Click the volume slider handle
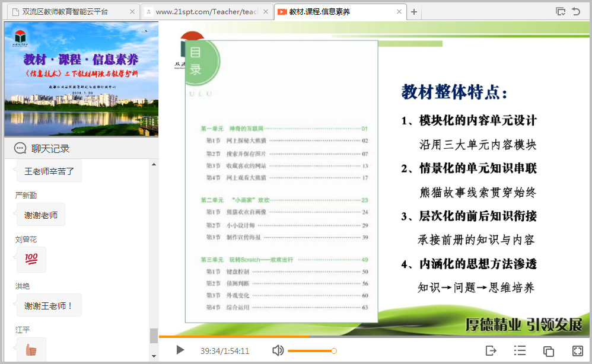592x364 pixels. pyautogui.click(x=334, y=351)
